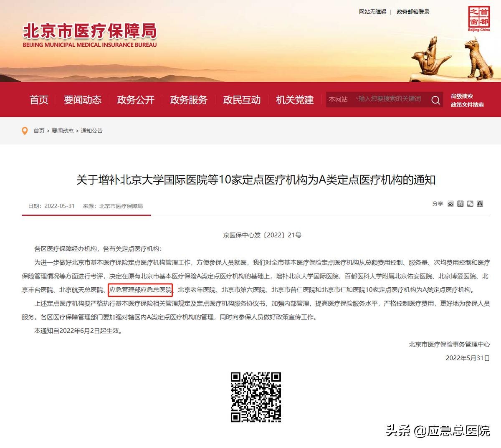Open the 政策文件搜索 link
The width and height of the screenshot is (501, 448).
click(x=467, y=105)
